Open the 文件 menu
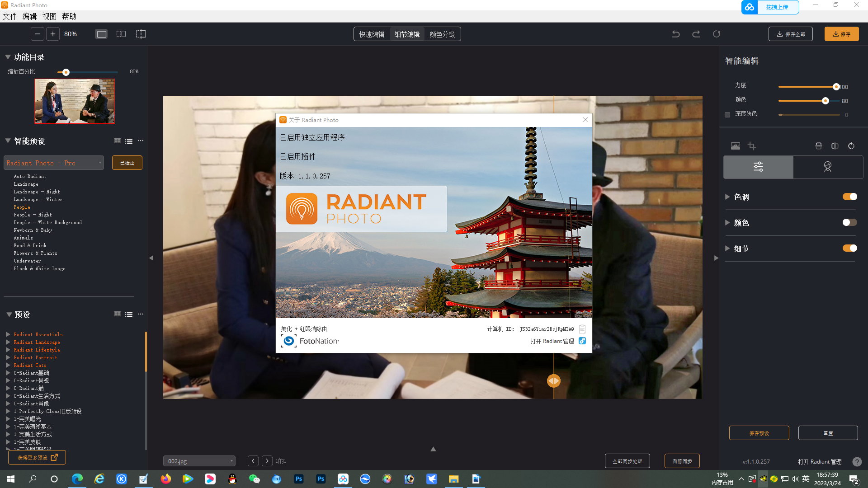The image size is (868, 488). [x=9, y=16]
